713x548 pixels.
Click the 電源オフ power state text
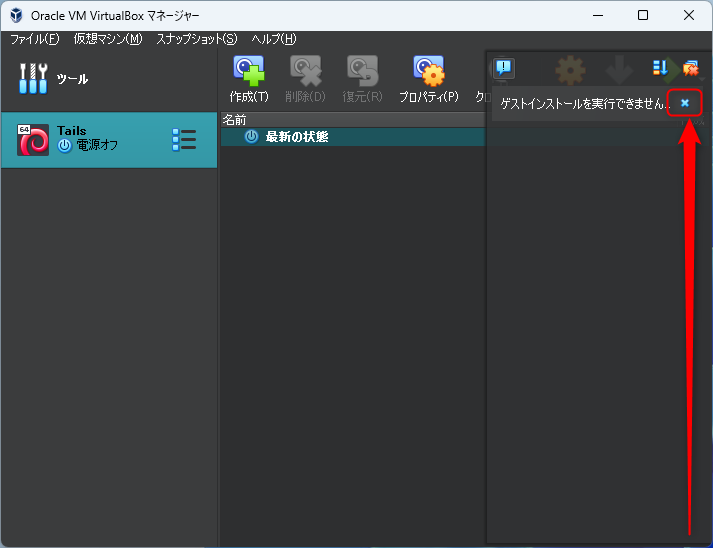pyautogui.click(x=97, y=146)
